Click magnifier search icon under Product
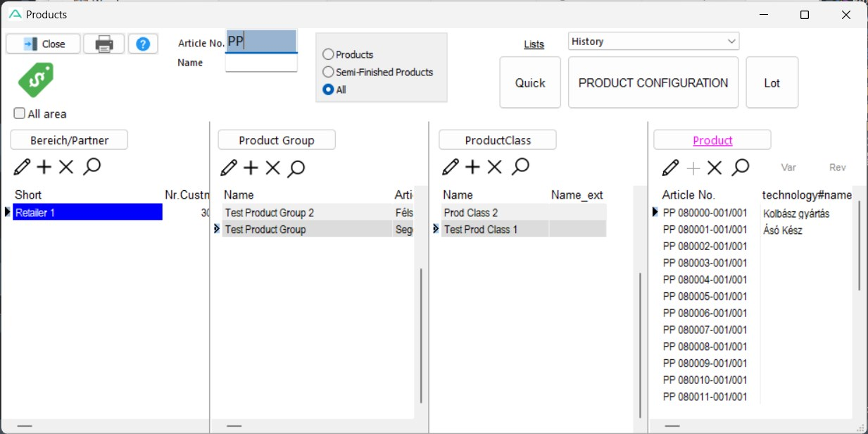The image size is (868, 434). [740, 167]
